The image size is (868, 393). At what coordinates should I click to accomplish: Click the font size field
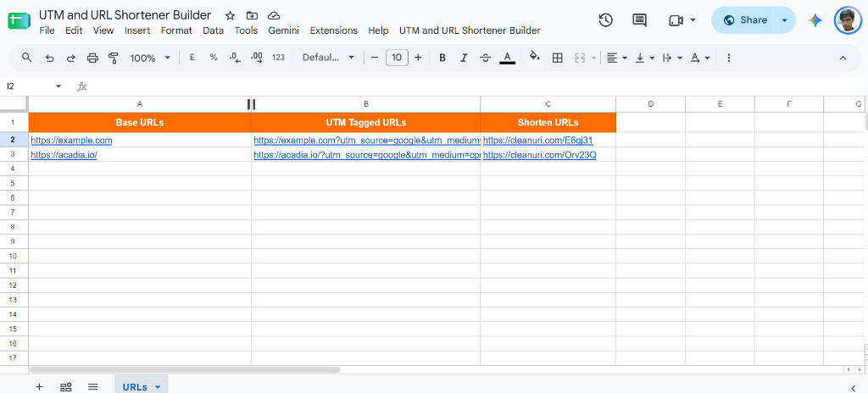point(397,58)
